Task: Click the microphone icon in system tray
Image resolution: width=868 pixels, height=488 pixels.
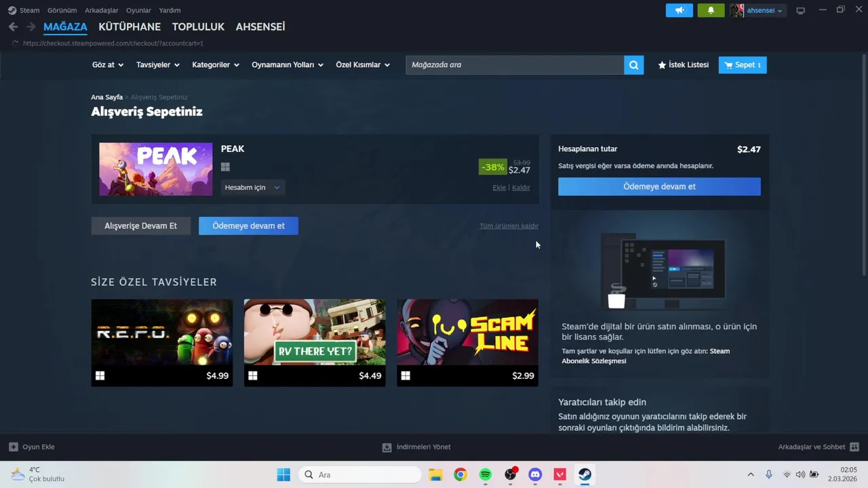Action: (x=768, y=474)
